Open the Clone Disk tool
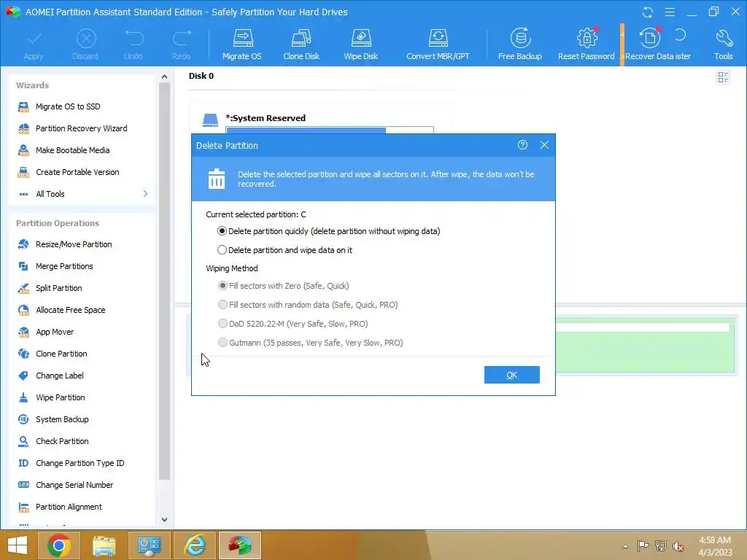Viewport: 747px width, 560px height. (301, 44)
